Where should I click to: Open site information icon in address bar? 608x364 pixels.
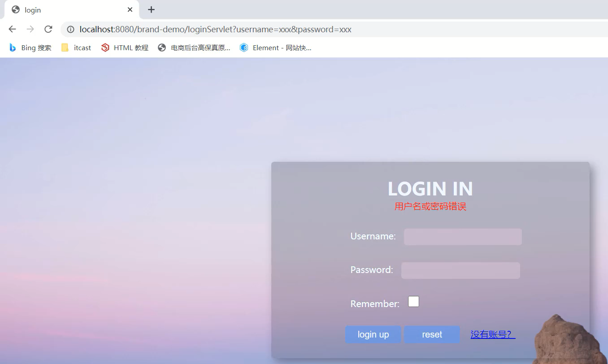70,30
